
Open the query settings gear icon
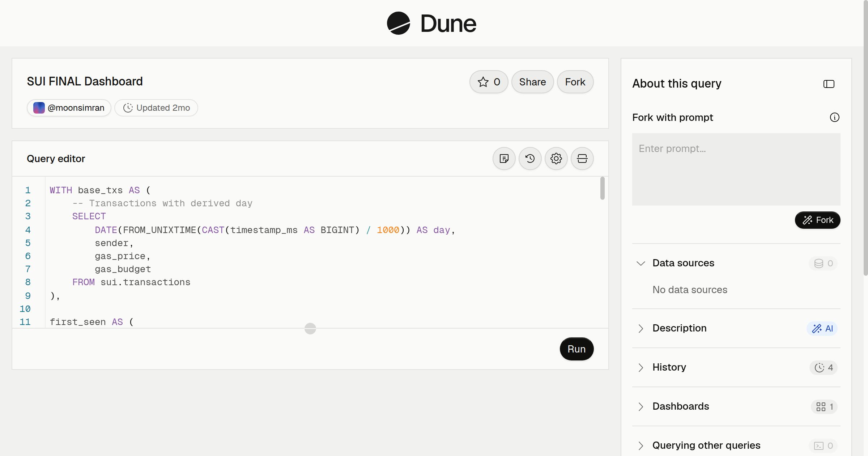[x=556, y=159]
